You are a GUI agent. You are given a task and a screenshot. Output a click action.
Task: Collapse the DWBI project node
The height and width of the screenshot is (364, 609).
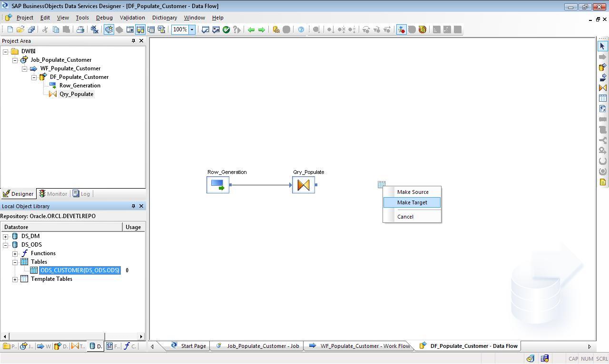tap(6, 51)
